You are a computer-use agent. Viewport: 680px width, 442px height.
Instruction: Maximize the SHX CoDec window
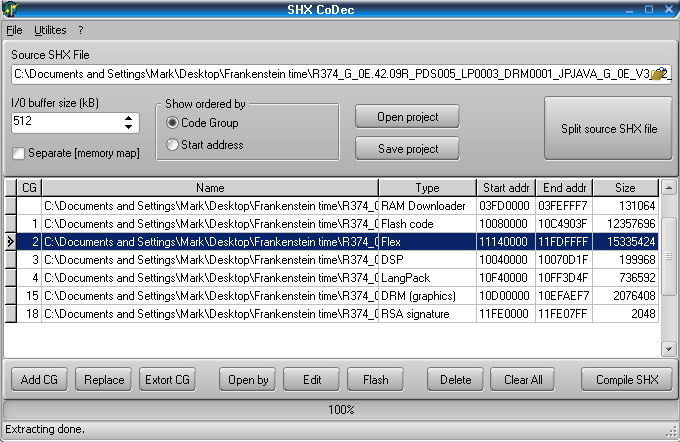pyautogui.click(x=649, y=10)
